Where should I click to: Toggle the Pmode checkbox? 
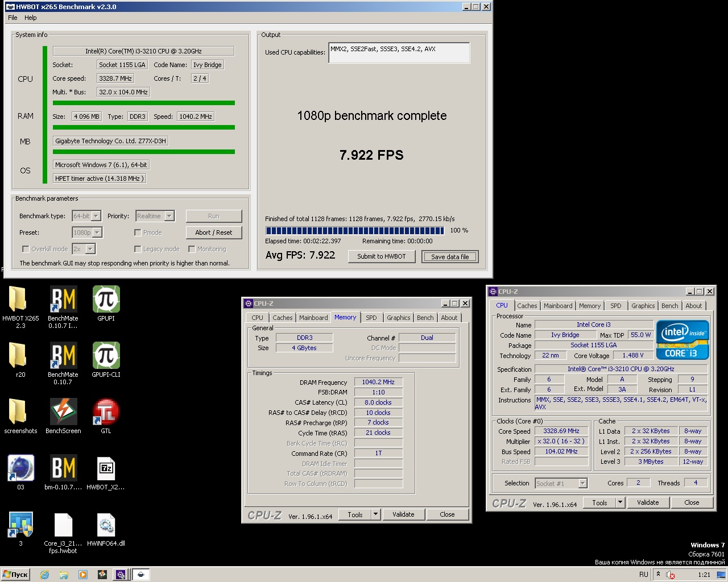(138, 232)
